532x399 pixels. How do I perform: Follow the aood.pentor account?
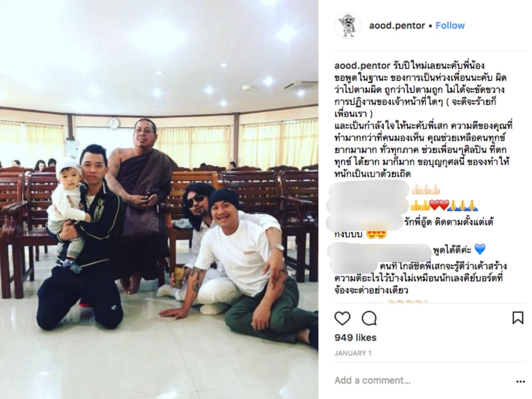click(x=450, y=25)
